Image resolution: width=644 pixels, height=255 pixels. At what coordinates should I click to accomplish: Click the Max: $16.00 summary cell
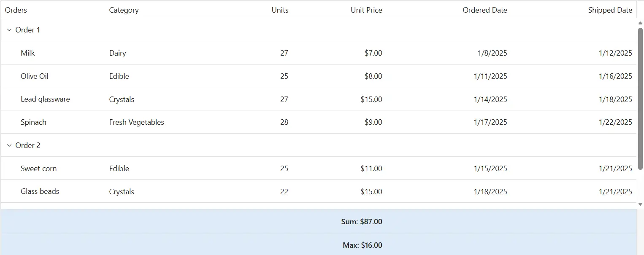pyautogui.click(x=363, y=245)
